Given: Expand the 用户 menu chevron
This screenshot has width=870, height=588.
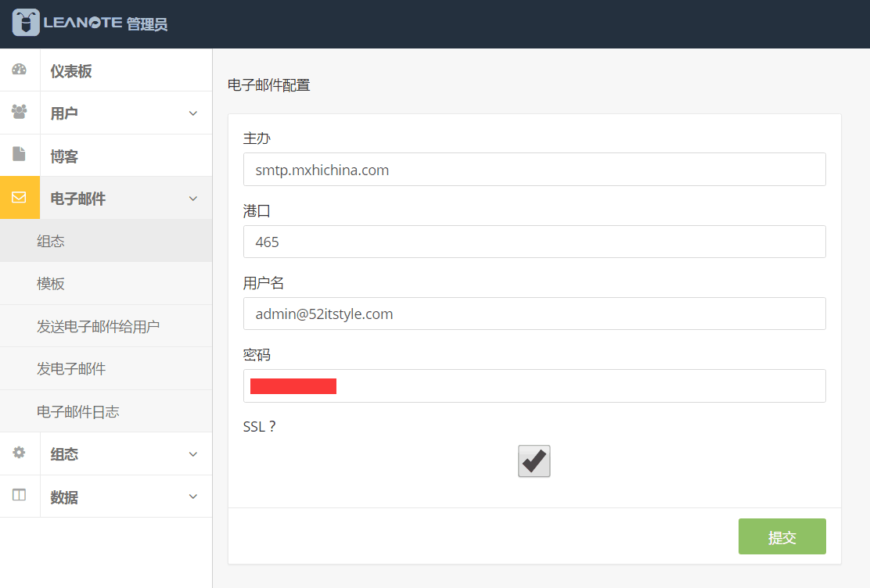Looking at the screenshot, I should 193,113.
